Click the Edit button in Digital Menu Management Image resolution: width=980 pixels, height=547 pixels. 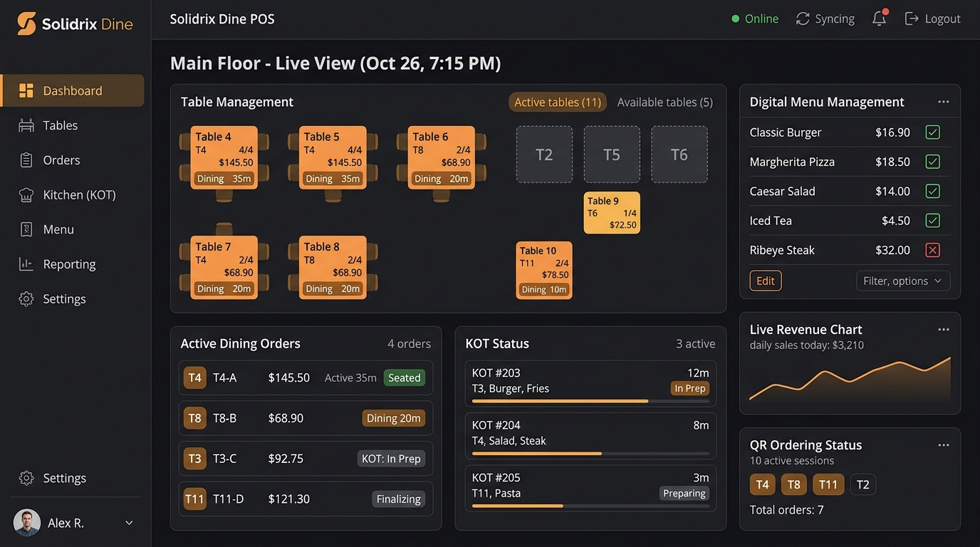pos(766,281)
